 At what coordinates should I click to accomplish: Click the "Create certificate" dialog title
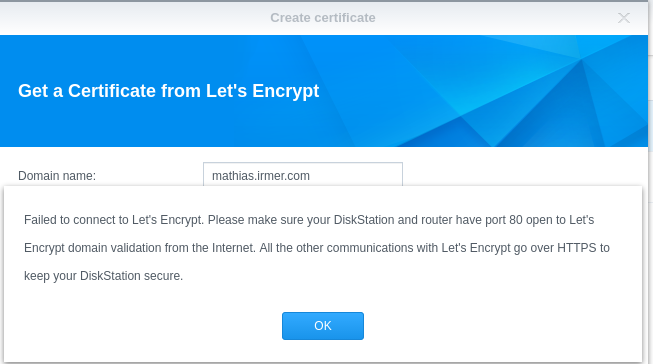tap(323, 17)
